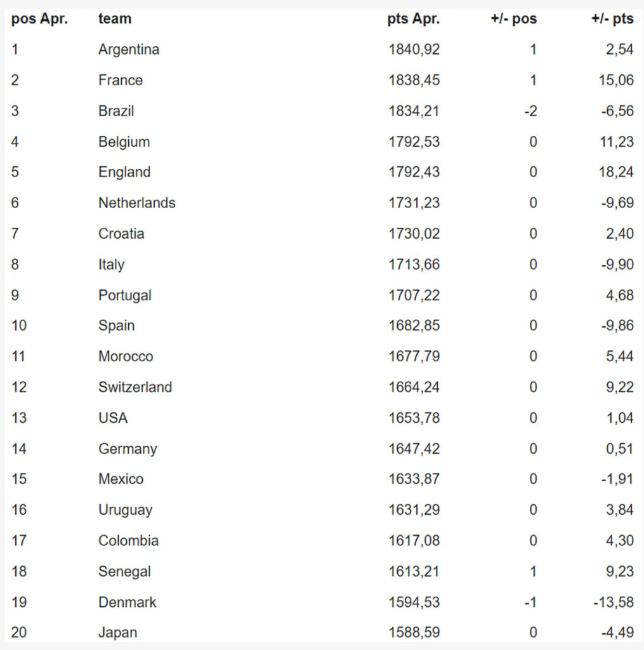Image resolution: width=644 pixels, height=650 pixels.
Task: Select Brazil's points value 1834,21
Action: coord(414,111)
